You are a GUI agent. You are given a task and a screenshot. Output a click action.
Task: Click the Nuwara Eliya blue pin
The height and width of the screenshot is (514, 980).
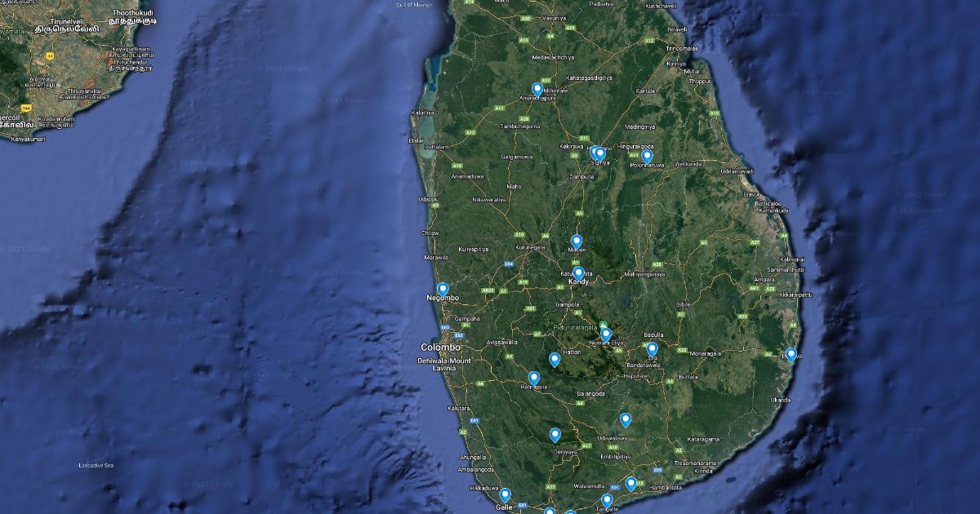pyautogui.click(x=606, y=335)
